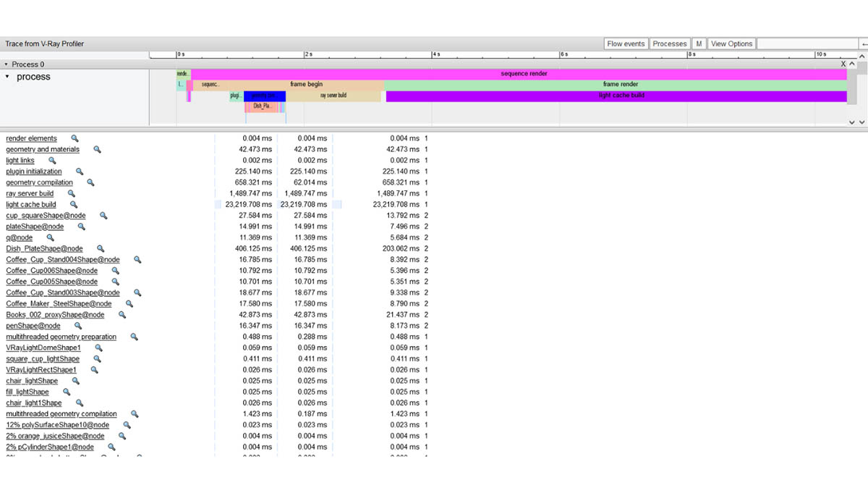Toggle the M button in the toolbar
Image resolution: width=868 pixels, height=493 pixels.
click(x=699, y=43)
